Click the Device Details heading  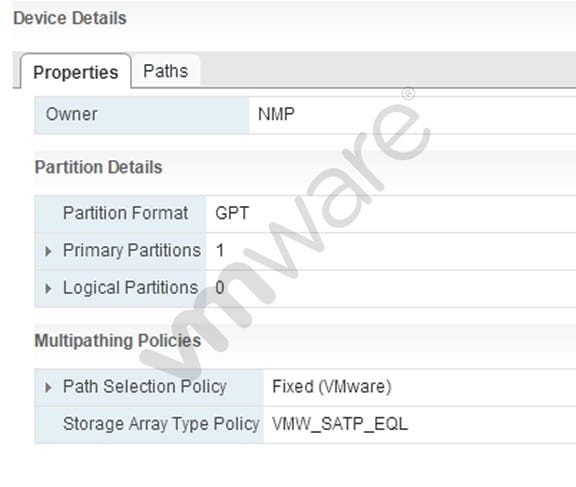point(70,18)
